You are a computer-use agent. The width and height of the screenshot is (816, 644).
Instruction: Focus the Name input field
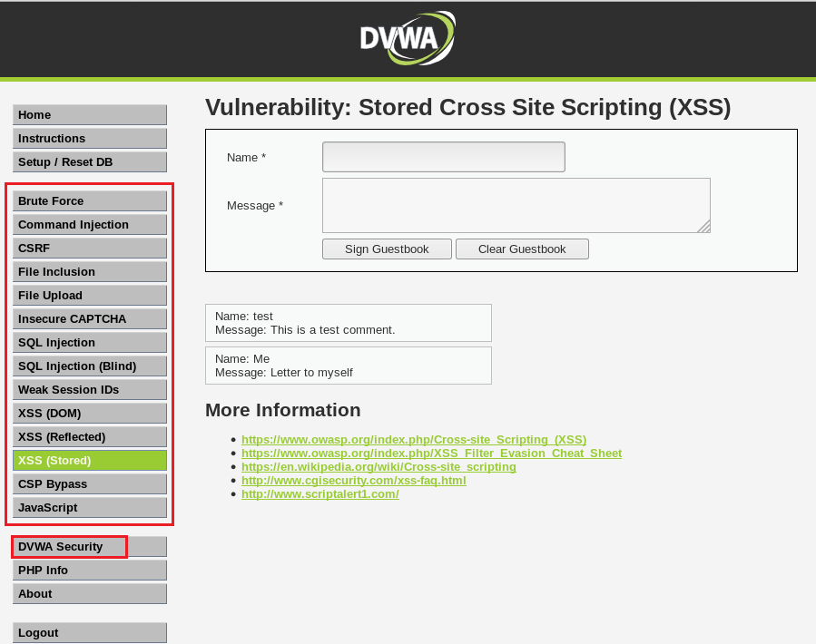[443, 157]
